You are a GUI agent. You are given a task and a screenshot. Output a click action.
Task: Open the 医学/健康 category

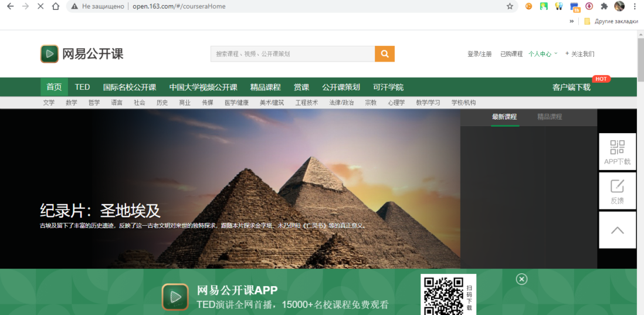[236, 103]
